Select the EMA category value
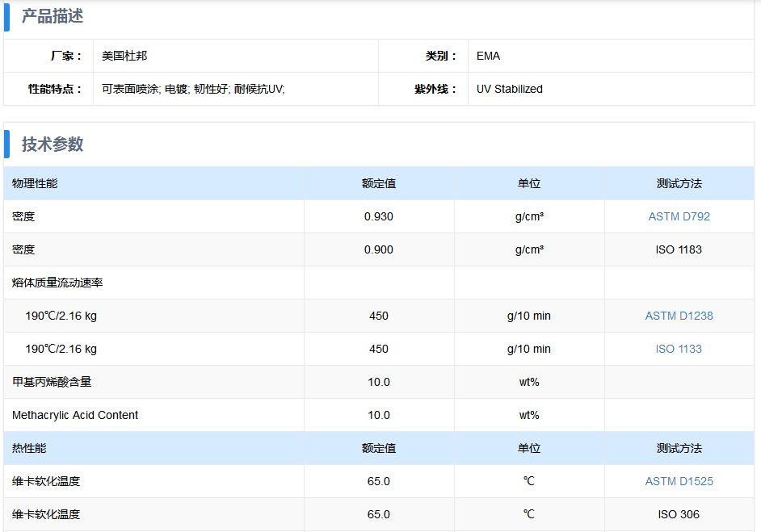The image size is (761, 532). tap(488, 56)
